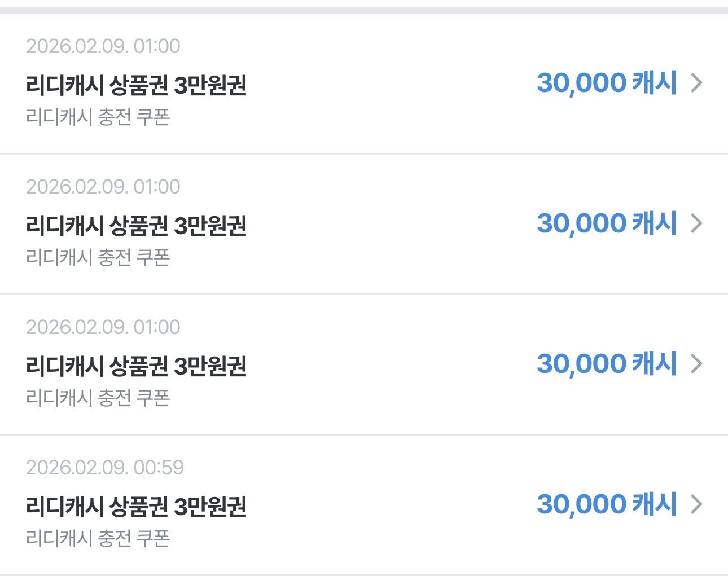Screen dimensions: 728x576
Task: Open the bottom 리디캐시 상품권 3만원권 title
Action: point(137,507)
